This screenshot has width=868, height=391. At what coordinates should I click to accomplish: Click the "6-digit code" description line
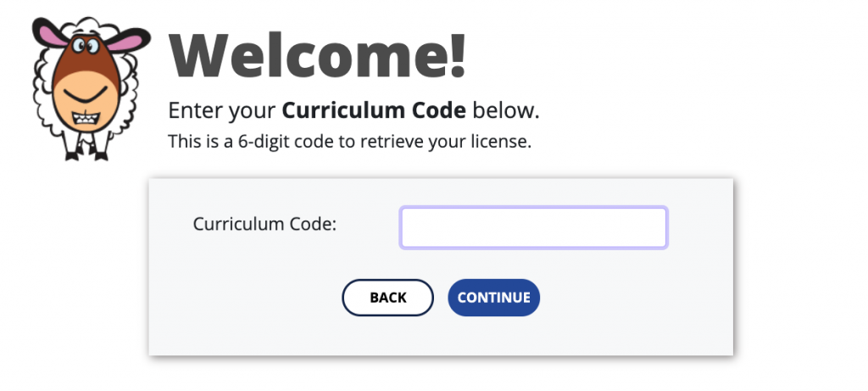[x=350, y=142]
